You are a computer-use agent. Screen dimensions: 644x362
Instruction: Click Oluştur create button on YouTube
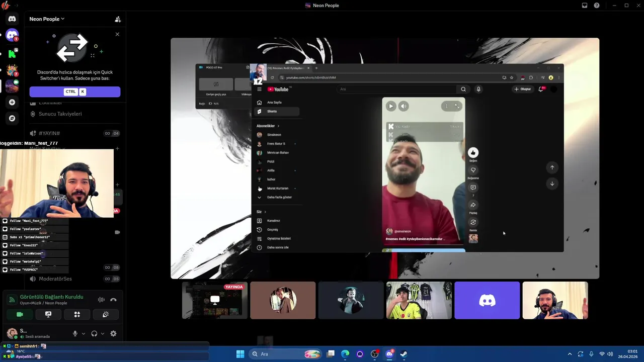523,89
